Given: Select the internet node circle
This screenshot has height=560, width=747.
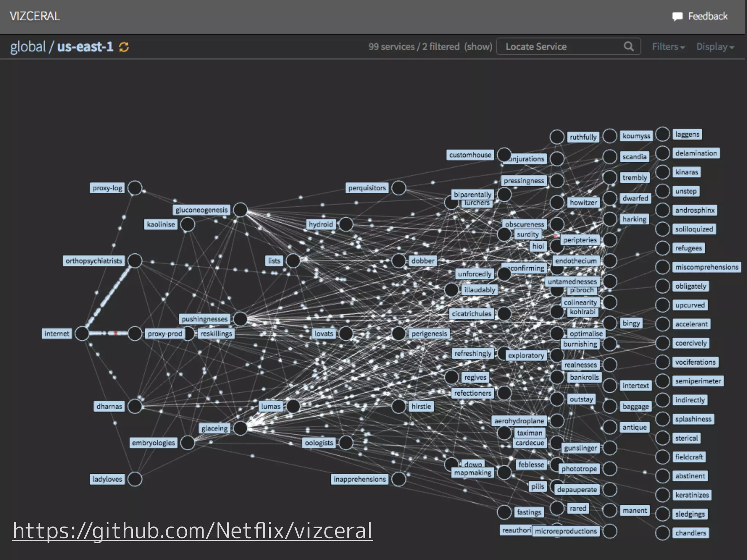Looking at the screenshot, I should (82, 334).
